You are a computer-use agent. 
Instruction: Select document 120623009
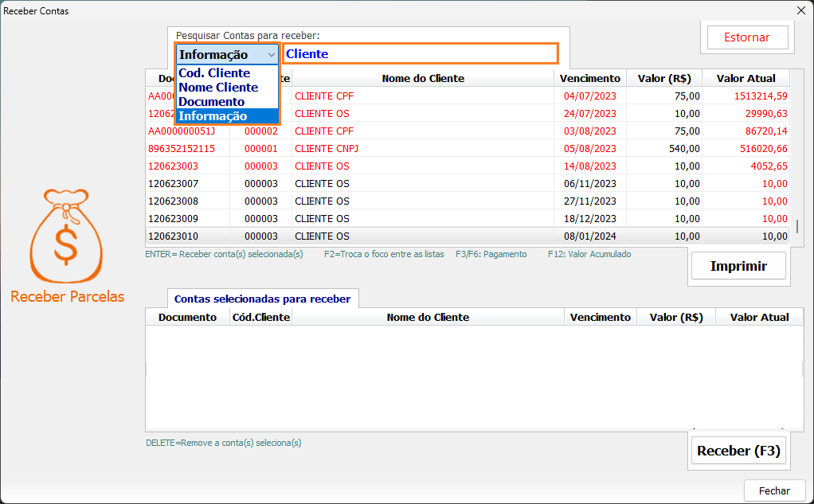tap(174, 219)
